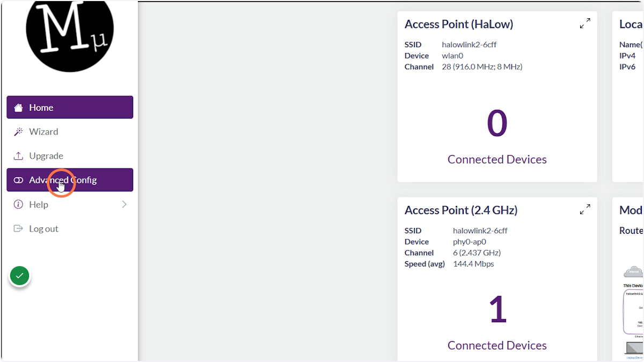Click the upload icon next to Upgrade
Image resolution: width=644 pixels, height=362 pixels.
pyautogui.click(x=18, y=156)
